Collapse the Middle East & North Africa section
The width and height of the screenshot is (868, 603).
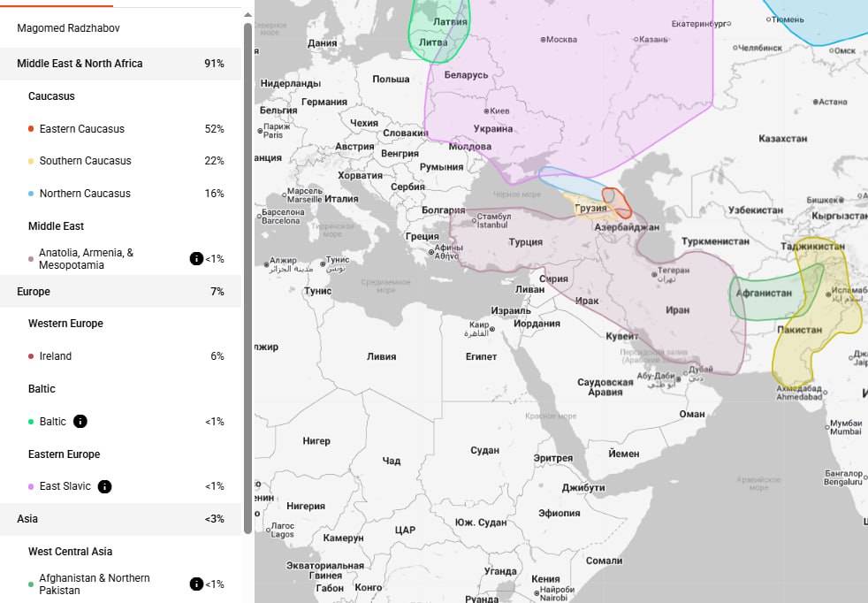point(121,64)
